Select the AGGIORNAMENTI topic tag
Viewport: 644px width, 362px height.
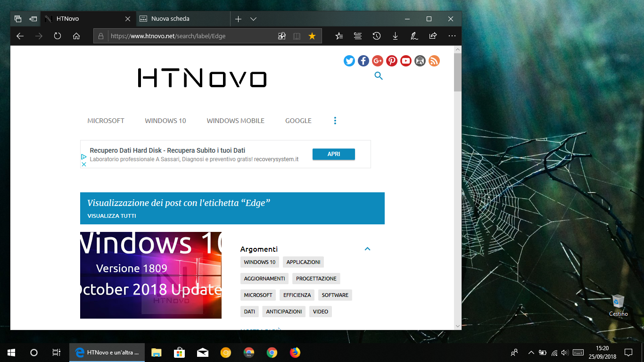[x=264, y=279]
